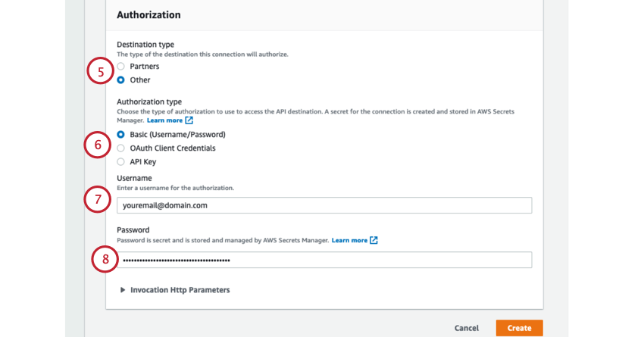This screenshot has height=337, width=644.
Task: Click into the Password input field
Action: click(324, 260)
